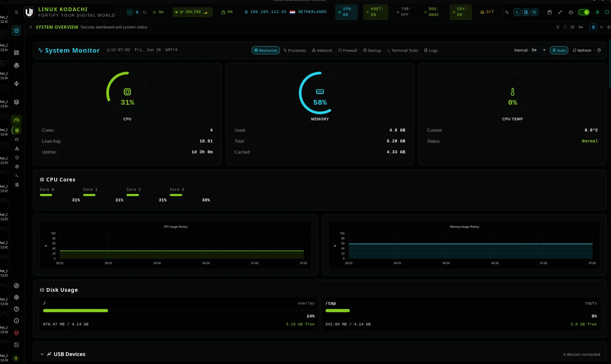Click the IP address 198.105.112.55
The height and width of the screenshot is (364, 611).
268,12
